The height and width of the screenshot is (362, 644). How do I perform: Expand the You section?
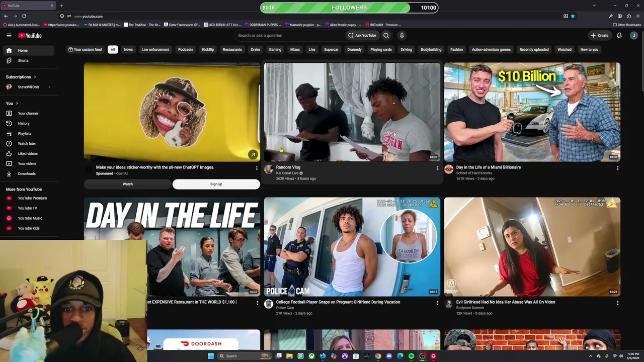[x=12, y=104]
